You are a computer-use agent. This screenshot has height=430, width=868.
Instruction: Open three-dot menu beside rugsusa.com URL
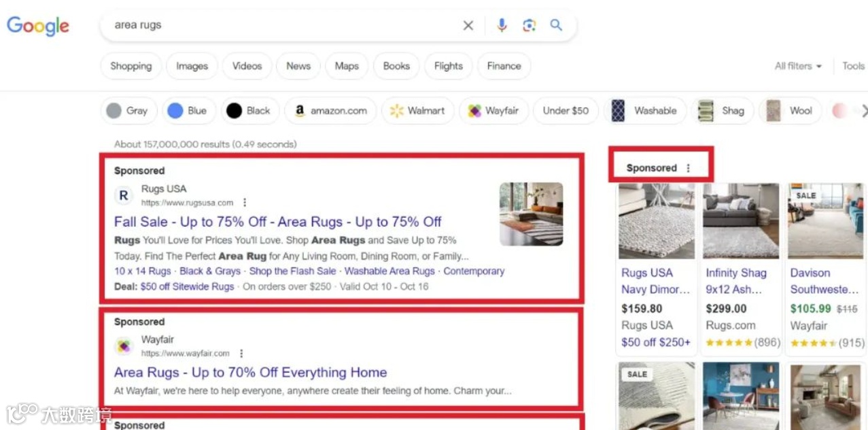pos(245,203)
